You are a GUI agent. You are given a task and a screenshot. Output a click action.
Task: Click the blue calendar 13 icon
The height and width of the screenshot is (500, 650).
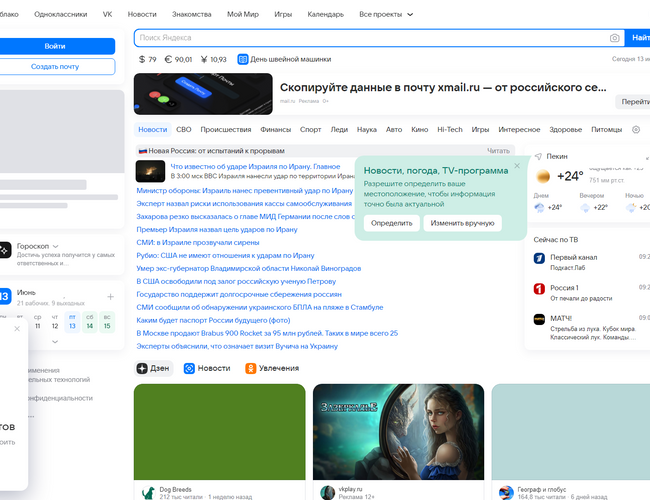coord(4,296)
